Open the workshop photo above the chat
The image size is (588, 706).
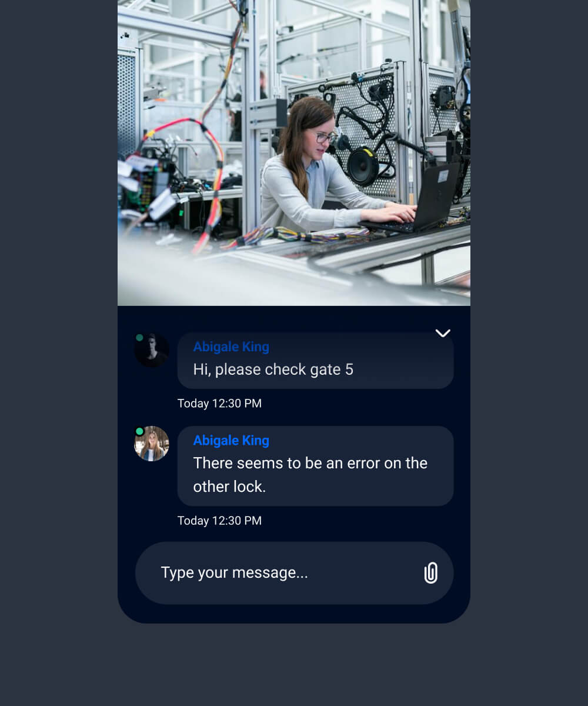(x=294, y=153)
